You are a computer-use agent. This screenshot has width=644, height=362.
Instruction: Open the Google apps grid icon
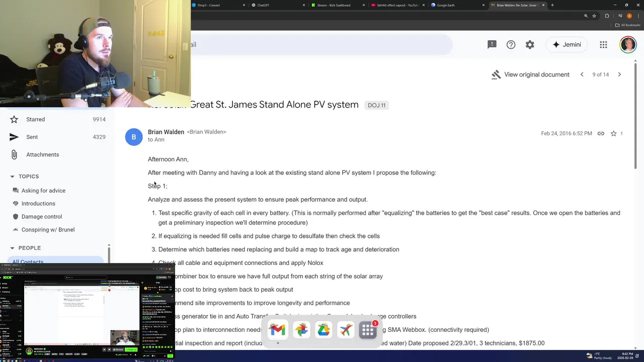[x=603, y=44]
